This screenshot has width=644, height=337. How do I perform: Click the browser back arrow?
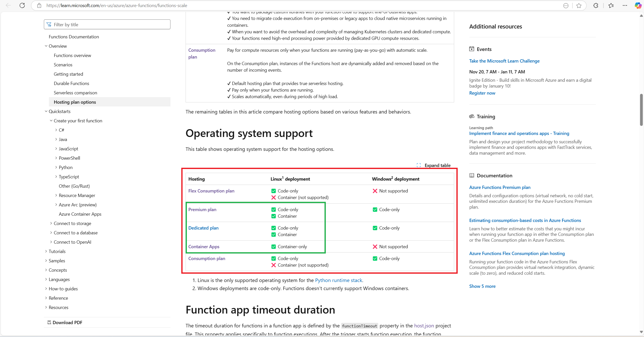(8, 6)
